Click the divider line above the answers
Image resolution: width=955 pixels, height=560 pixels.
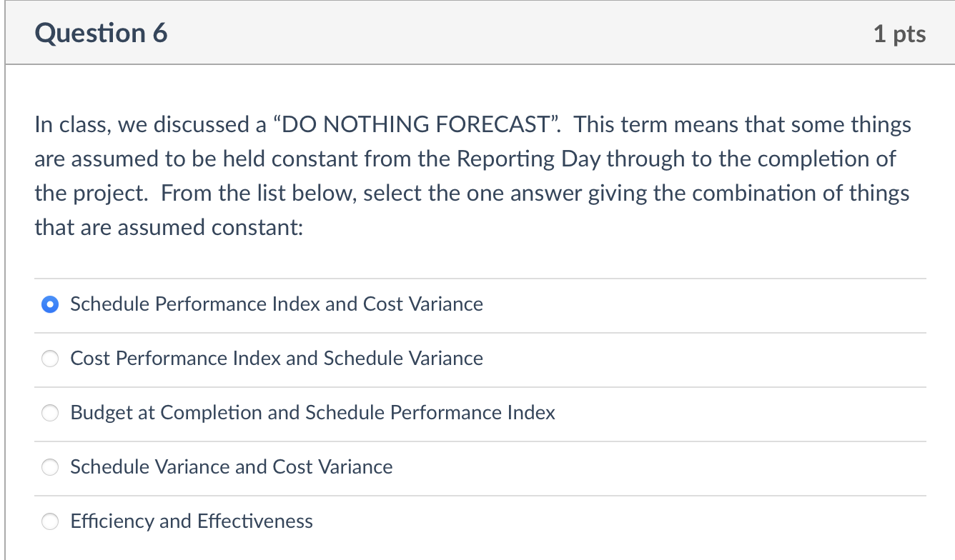(x=477, y=277)
